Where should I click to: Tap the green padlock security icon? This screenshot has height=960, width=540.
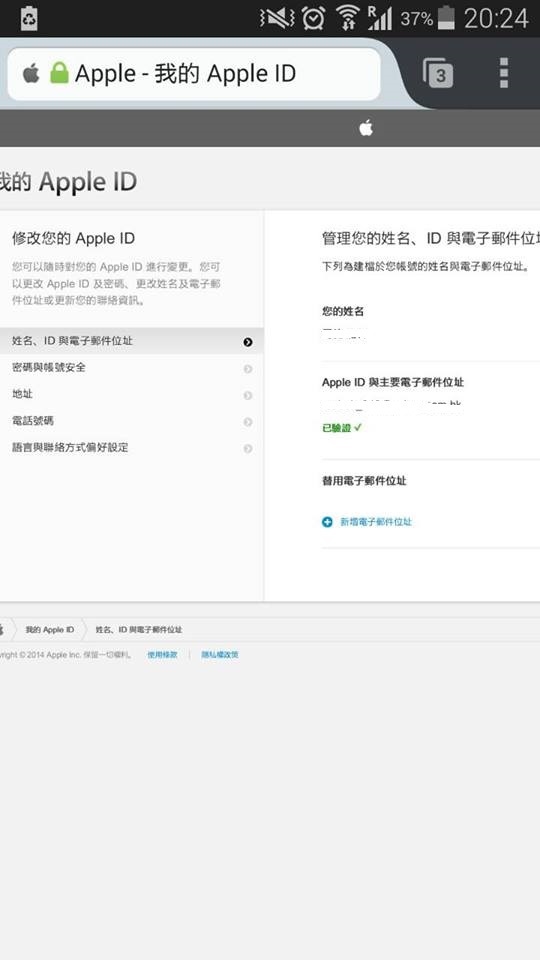(x=59, y=73)
